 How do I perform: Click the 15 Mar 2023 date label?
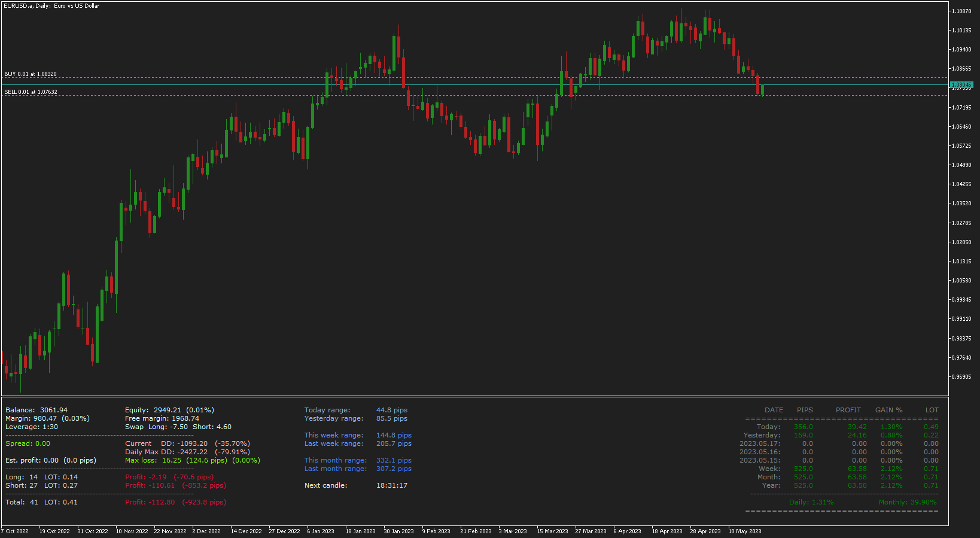(x=552, y=531)
